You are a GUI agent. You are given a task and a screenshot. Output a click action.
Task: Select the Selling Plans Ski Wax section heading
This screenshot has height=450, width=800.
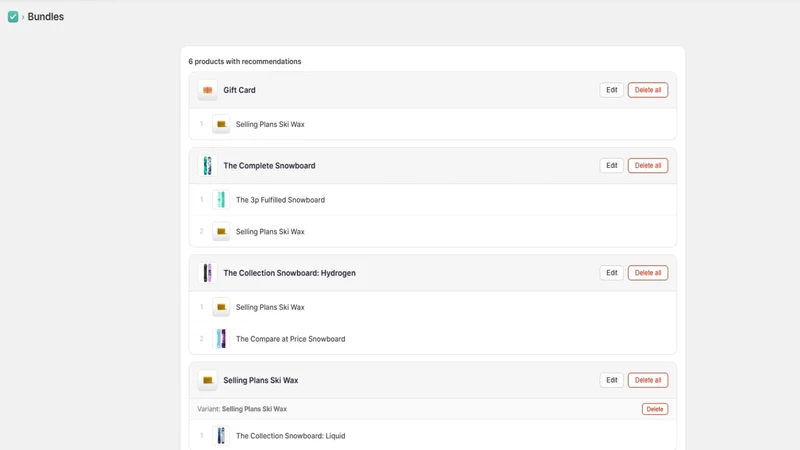coord(261,380)
